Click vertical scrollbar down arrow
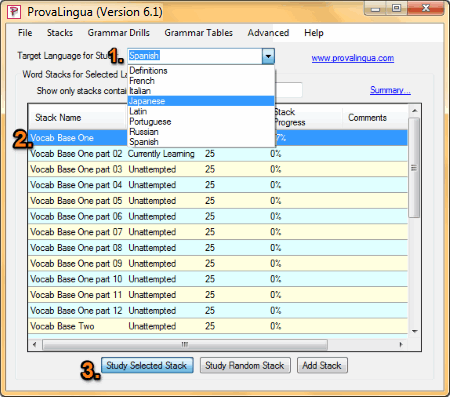The width and height of the screenshot is (450, 397). pyautogui.click(x=414, y=331)
